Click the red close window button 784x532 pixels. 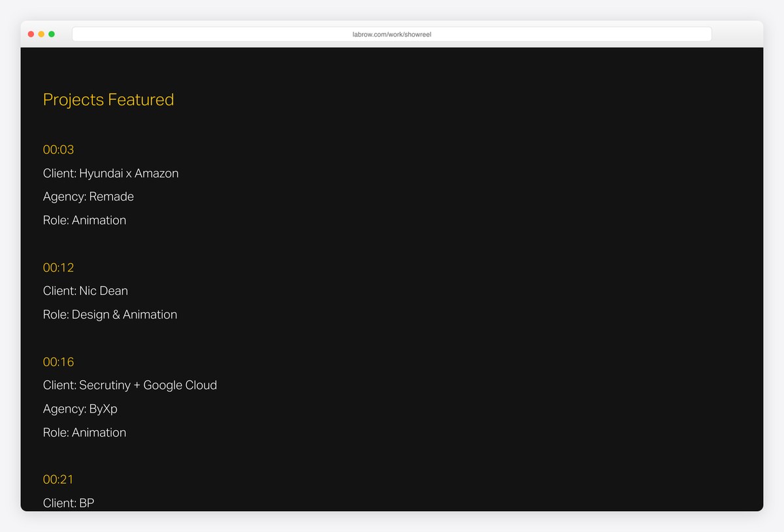point(31,34)
